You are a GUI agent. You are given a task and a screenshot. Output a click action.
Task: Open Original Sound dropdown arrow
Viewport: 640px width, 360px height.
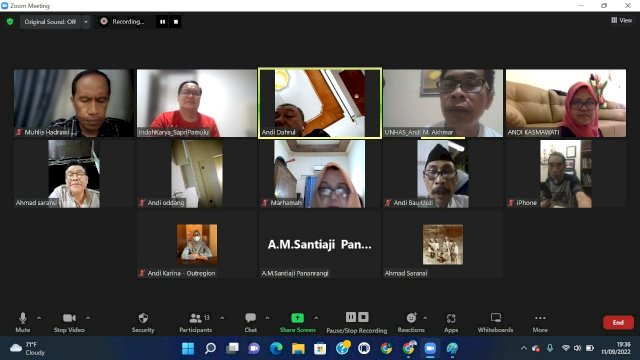(x=86, y=22)
